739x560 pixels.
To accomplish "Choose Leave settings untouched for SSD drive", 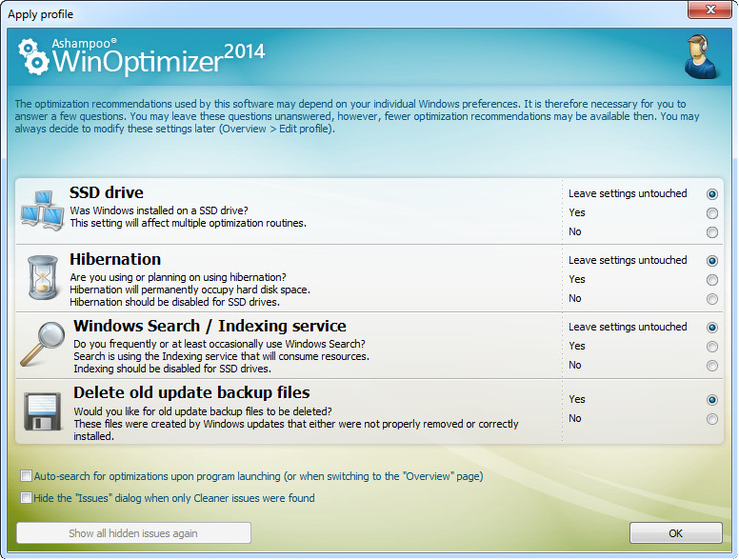I will (x=712, y=194).
